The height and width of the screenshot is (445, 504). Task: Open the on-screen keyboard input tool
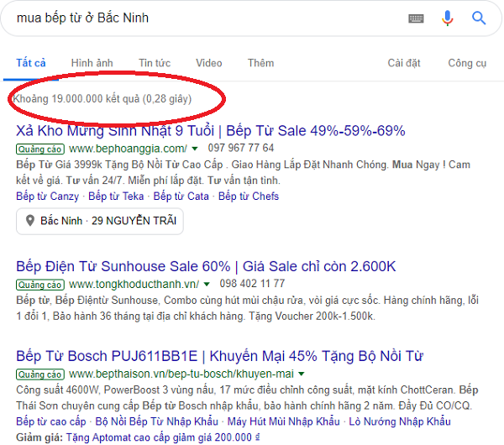point(416,18)
